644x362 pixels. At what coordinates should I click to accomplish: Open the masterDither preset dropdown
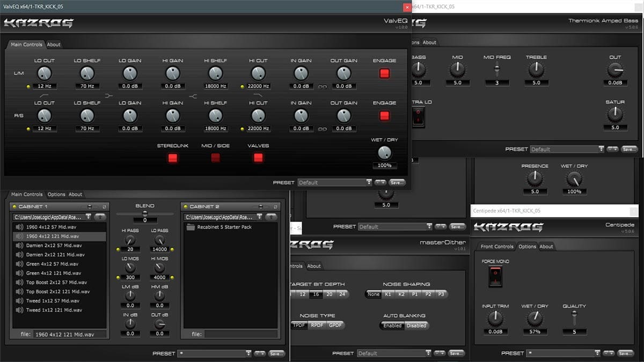click(394, 353)
